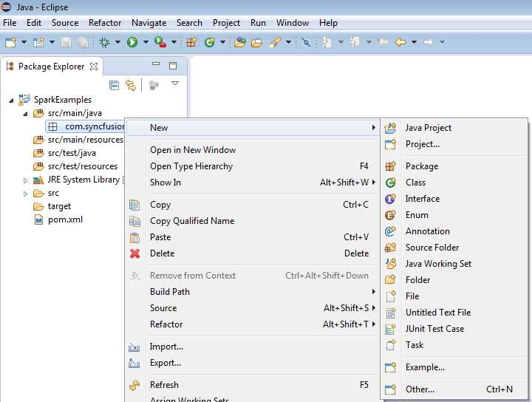Image resolution: width=532 pixels, height=402 pixels.
Task: Open Package Explorer View Menu triangle
Action: tap(175, 83)
